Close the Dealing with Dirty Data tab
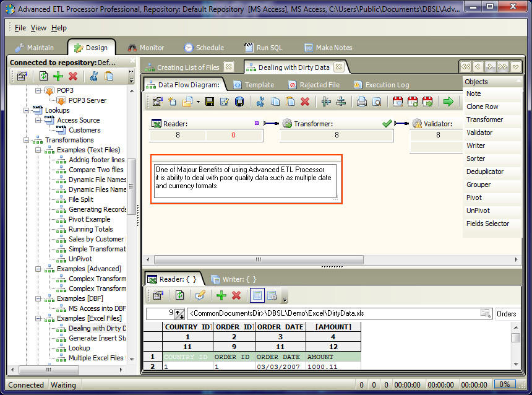Image resolution: width=532 pixels, height=395 pixels. click(338, 67)
